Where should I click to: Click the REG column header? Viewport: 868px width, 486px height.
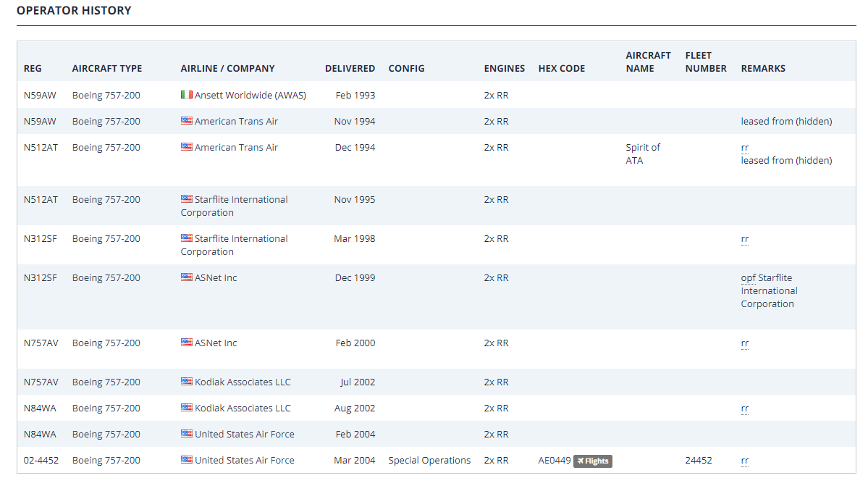(x=33, y=68)
